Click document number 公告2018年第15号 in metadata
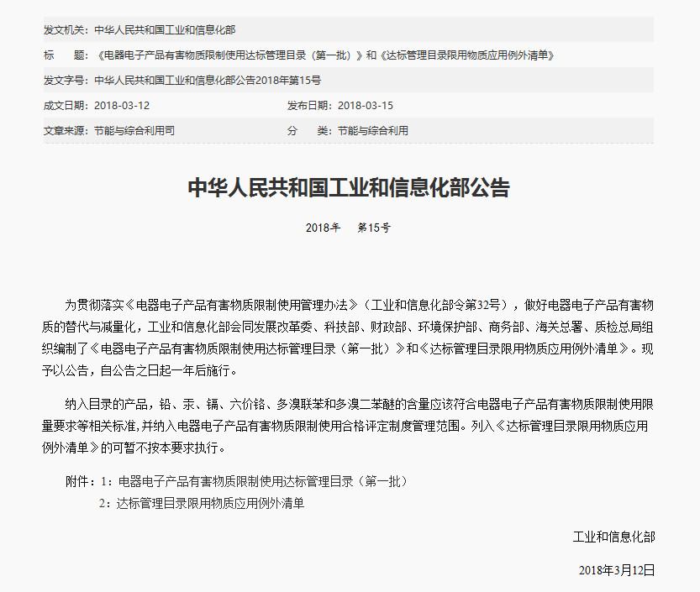The image size is (700, 592). coord(208,81)
